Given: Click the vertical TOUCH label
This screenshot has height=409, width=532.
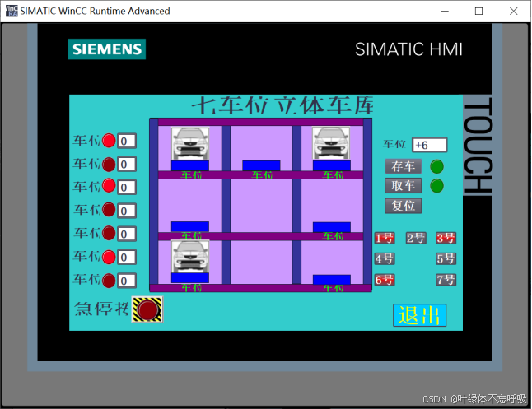Looking at the screenshot, I should coord(478,145).
